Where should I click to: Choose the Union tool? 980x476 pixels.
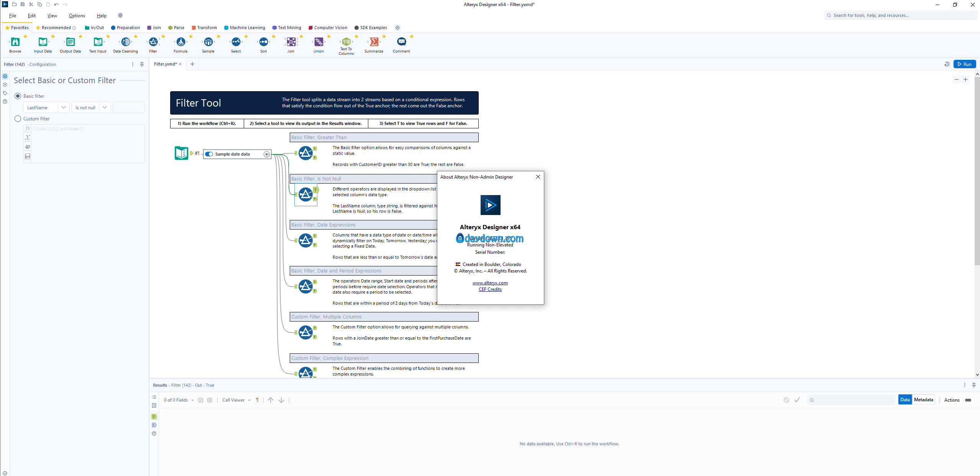click(x=319, y=42)
